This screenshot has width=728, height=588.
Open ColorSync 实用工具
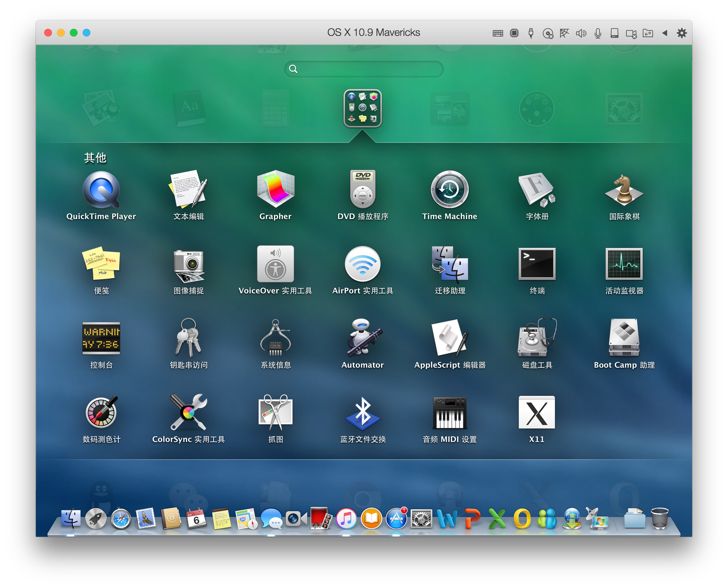188,412
